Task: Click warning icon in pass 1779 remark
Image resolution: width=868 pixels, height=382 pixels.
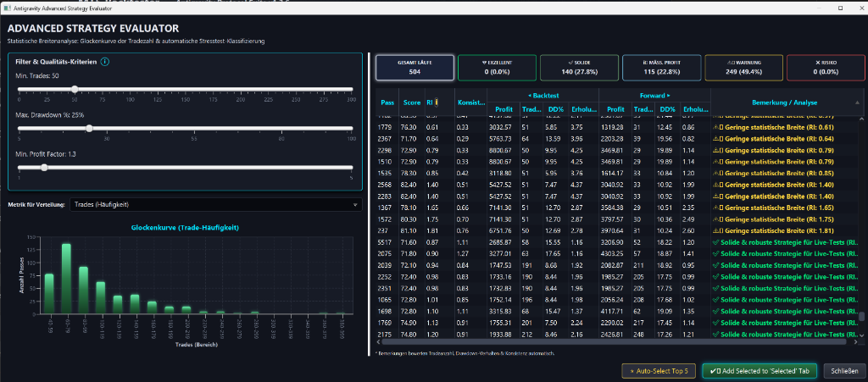Action: coord(717,127)
